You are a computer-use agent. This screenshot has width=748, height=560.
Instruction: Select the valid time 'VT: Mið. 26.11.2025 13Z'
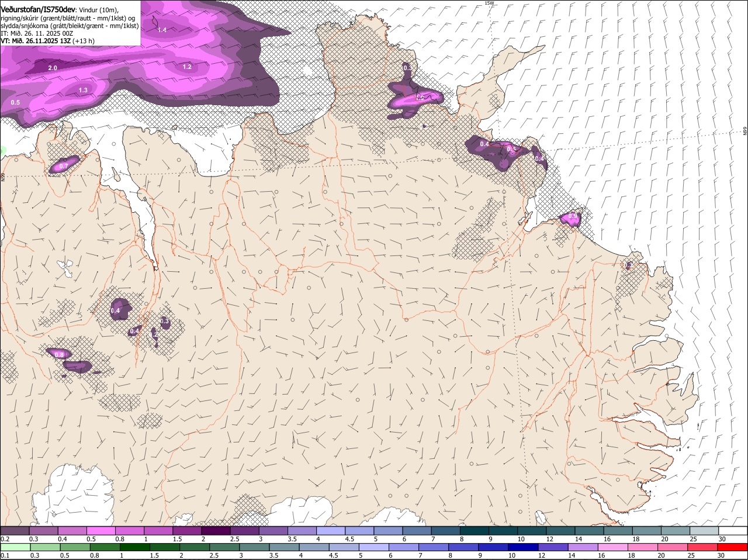point(36,41)
